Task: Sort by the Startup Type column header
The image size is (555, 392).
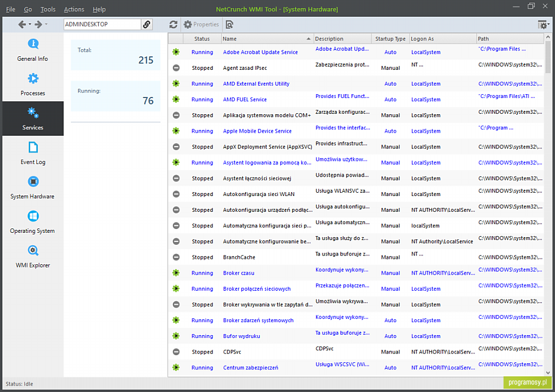Action: 390,38
